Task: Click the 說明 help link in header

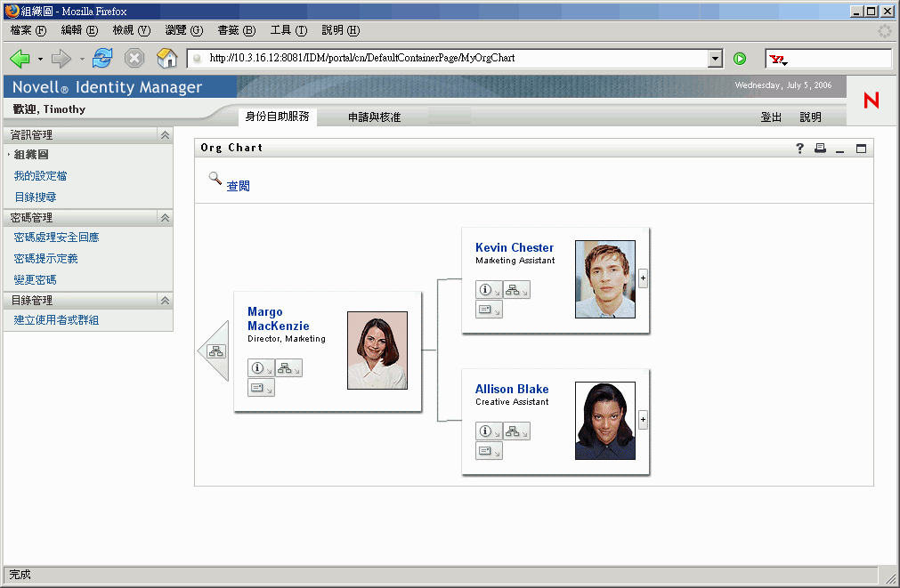Action: 810,117
